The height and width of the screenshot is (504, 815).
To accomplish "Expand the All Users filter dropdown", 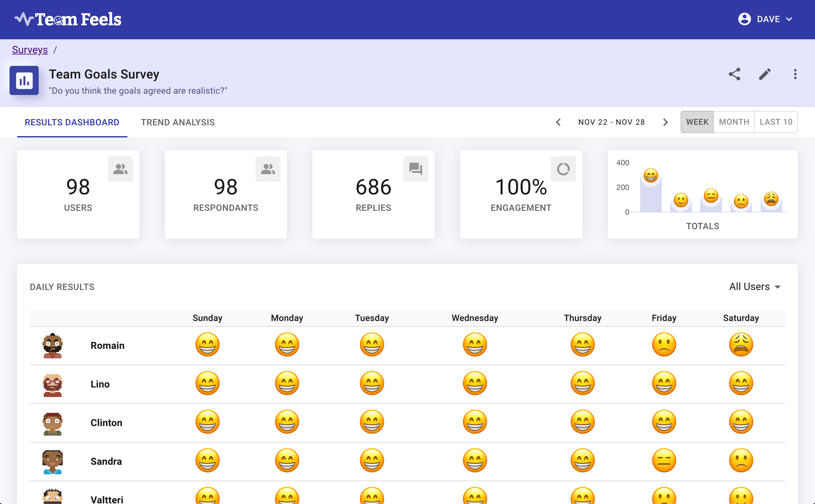I will (754, 287).
